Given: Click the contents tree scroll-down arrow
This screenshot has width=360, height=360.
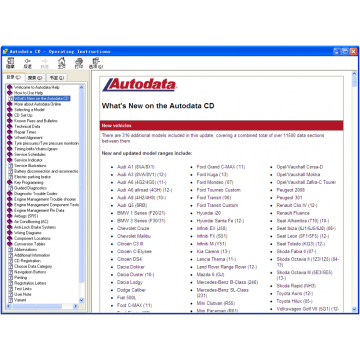Looking at the screenshot, I should coord(81,300).
